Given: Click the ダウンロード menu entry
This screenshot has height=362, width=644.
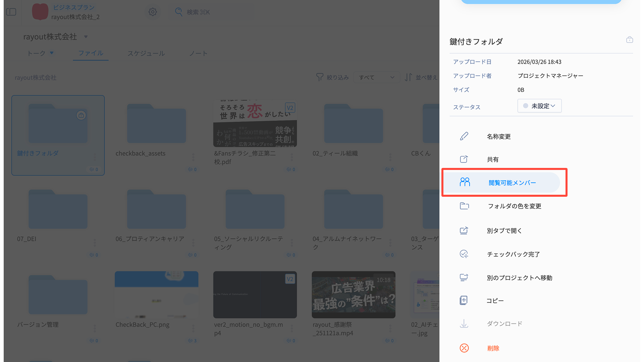Looking at the screenshot, I should point(504,323).
